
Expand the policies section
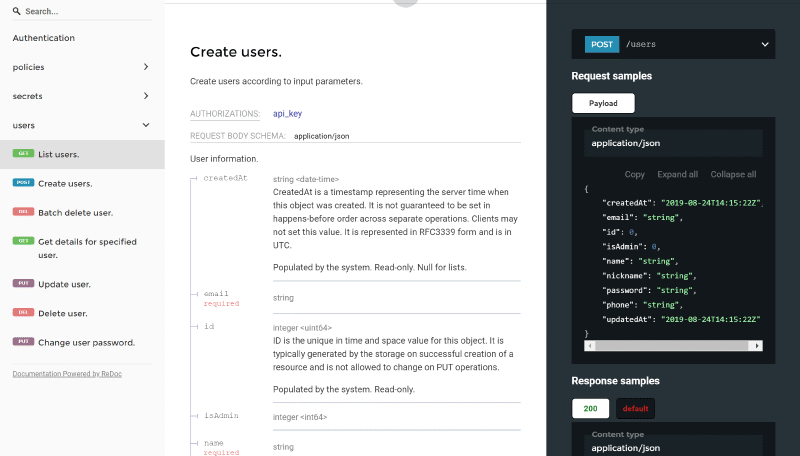(x=146, y=67)
